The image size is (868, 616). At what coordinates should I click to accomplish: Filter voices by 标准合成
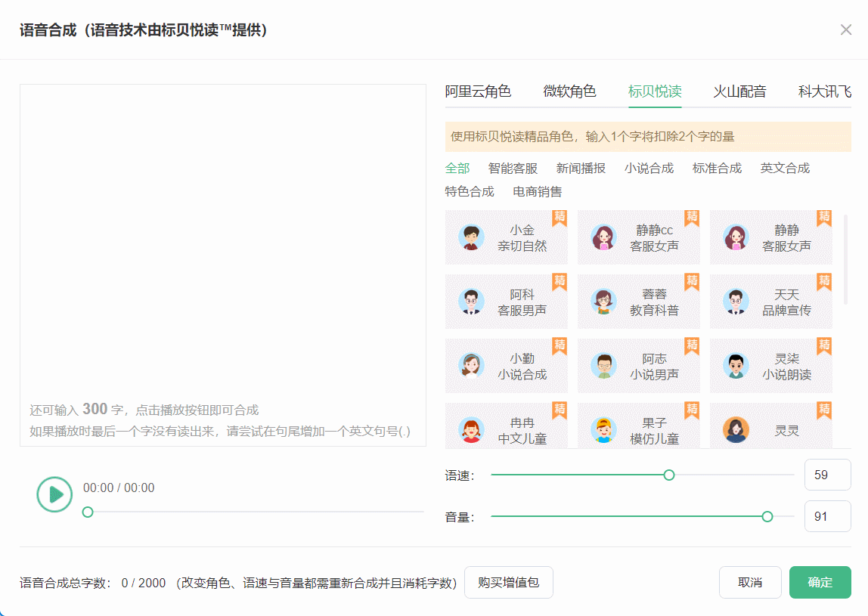(x=718, y=169)
